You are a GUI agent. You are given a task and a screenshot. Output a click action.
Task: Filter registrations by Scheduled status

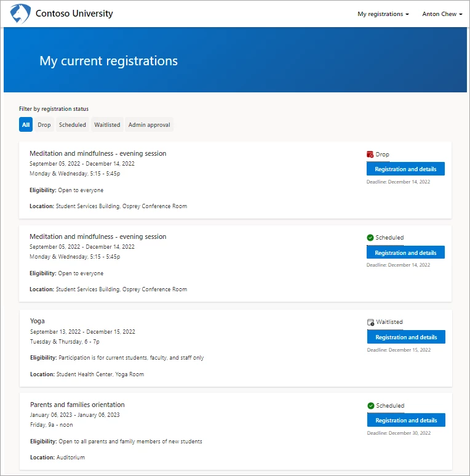tap(73, 125)
